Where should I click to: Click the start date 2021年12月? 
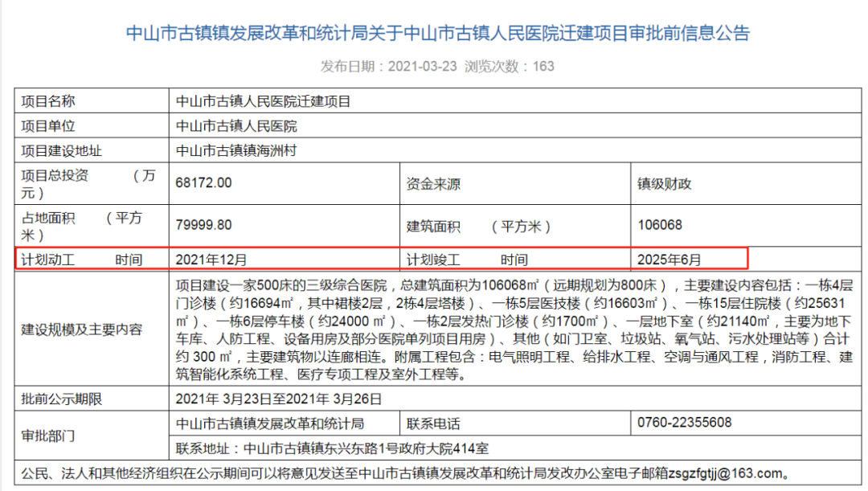[x=211, y=260]
